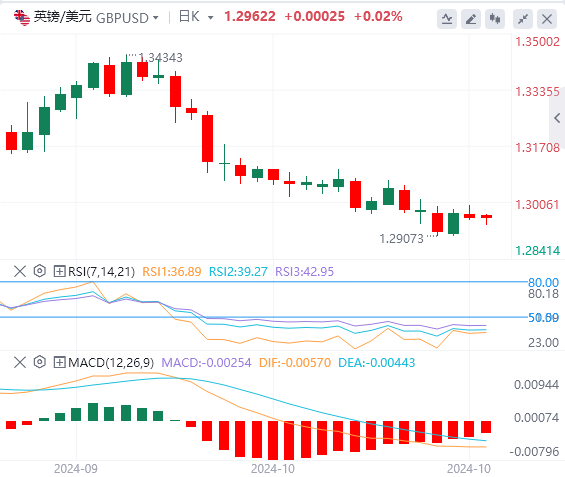Click the 英镑/美元 pair name
Viewport: 565px width, 477px height.
coord(63,17)
